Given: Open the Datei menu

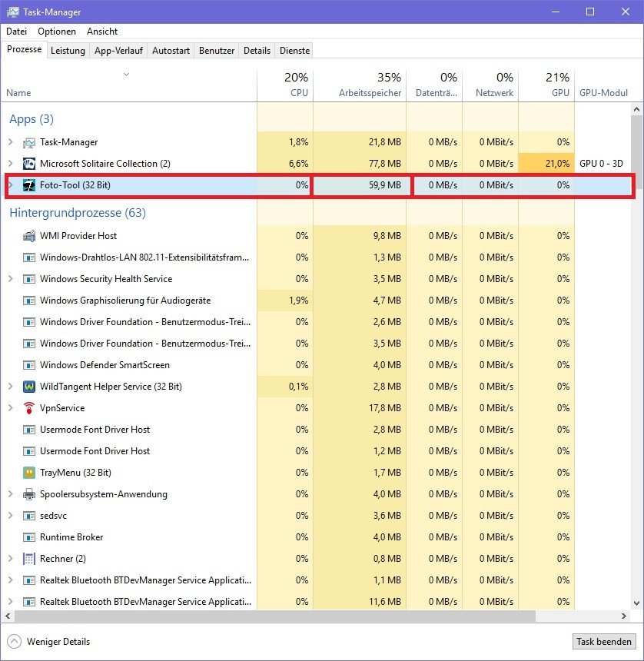Looking at the screenshot, I should (x=16, y=32).
